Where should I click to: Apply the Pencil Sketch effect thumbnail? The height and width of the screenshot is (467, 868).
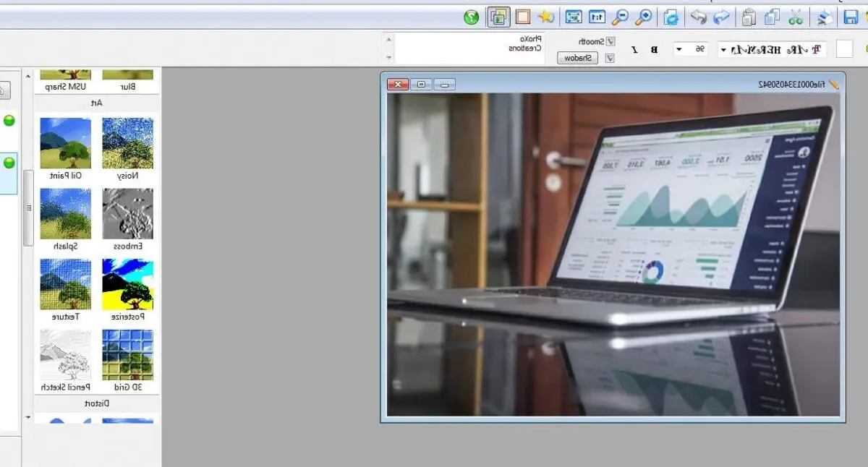(x=65, y=355)
